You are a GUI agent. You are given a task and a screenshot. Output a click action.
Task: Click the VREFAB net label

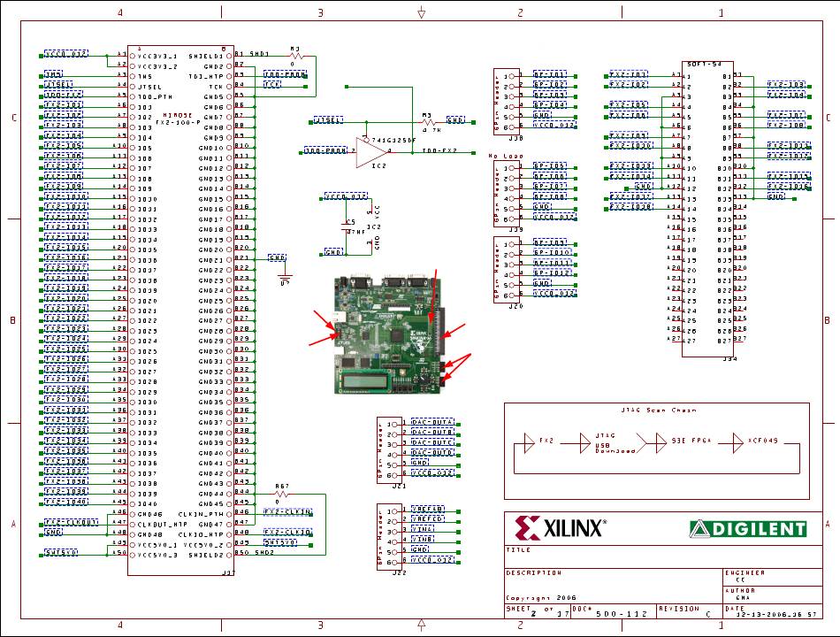tap(427, 509)
